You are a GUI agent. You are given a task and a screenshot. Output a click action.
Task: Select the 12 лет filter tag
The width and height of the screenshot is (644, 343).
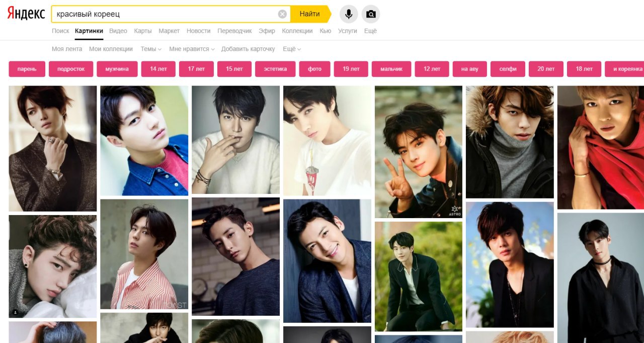[432, 69]
